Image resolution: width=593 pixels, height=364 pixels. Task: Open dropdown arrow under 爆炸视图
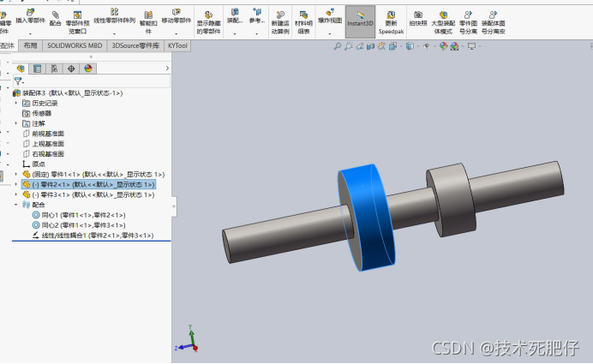(330, 33)
